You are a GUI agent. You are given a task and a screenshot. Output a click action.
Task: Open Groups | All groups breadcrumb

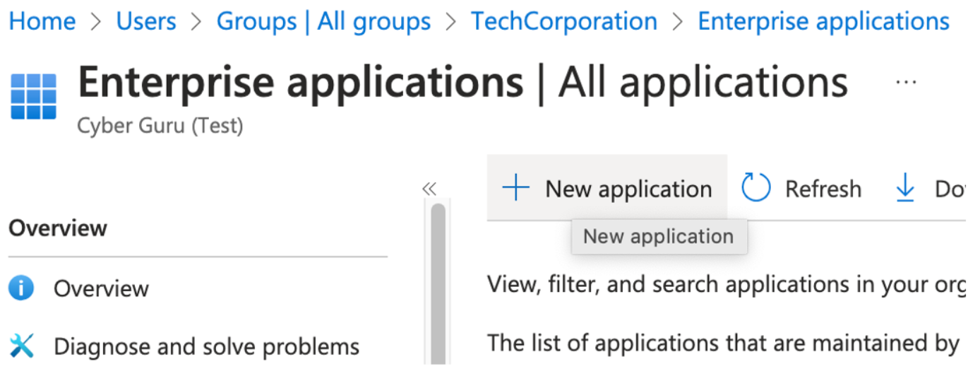[x=323, y=21]
